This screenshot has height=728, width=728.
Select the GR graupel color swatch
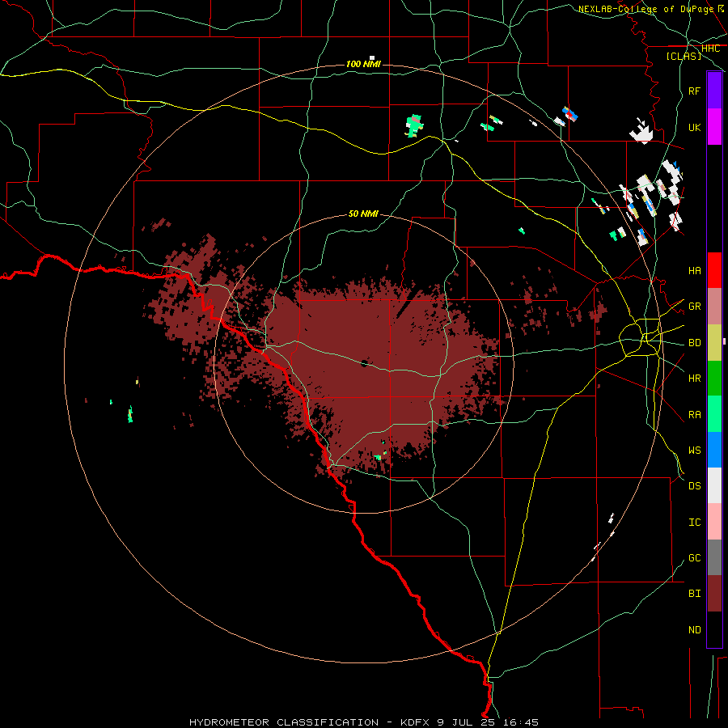tap(714, 307)
